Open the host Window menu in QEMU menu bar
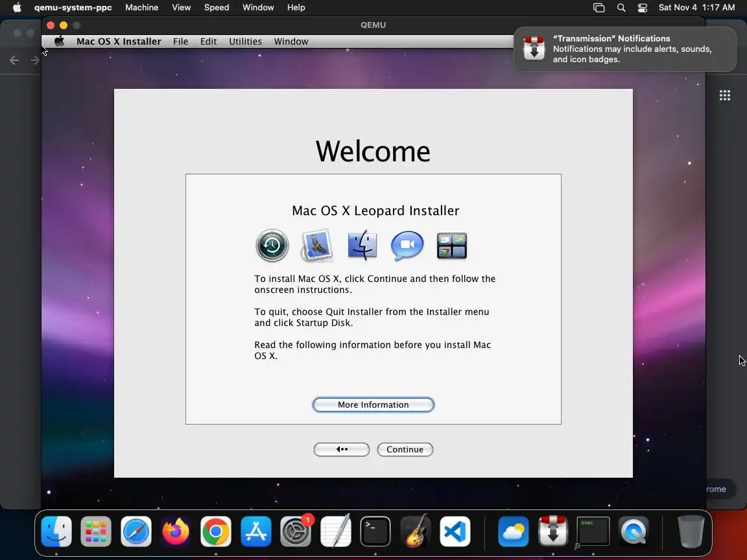Screen dimensions: 747x560 pyautogui.click(x=257, y=8)
